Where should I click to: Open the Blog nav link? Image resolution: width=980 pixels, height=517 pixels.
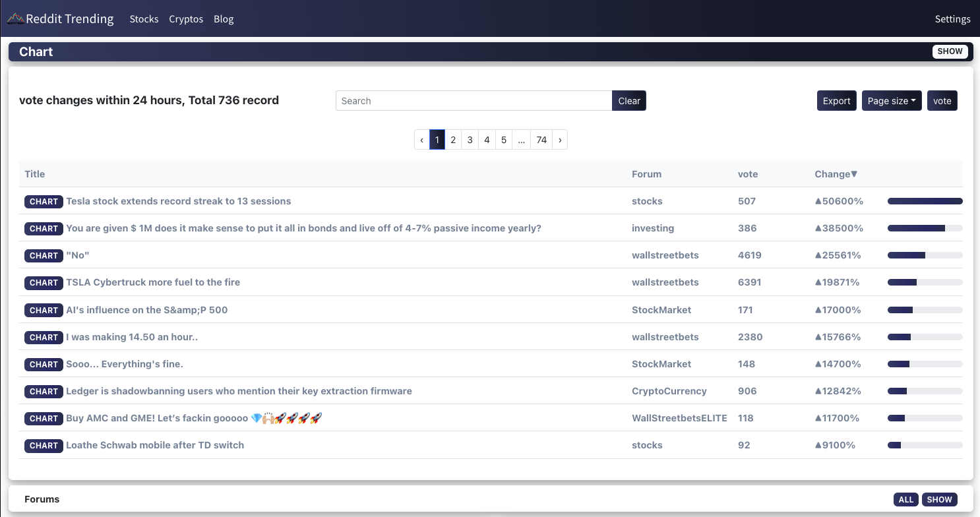[x=224, y=19]
